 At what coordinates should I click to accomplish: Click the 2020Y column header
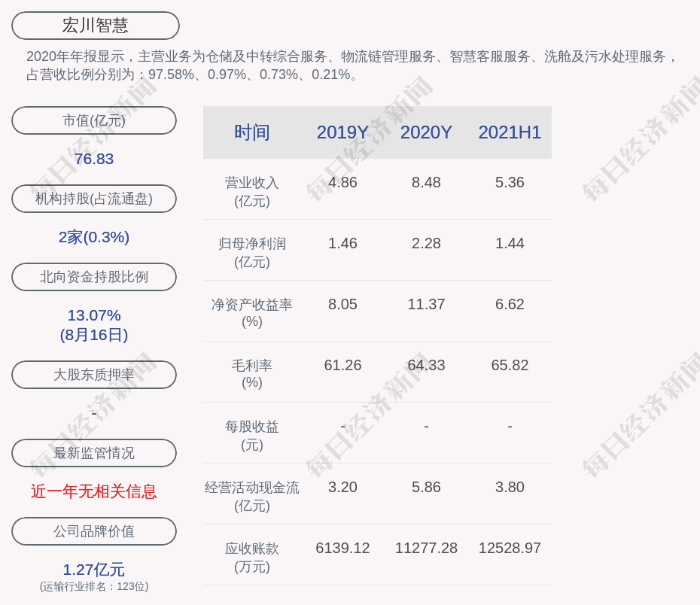pyautogui.click(x=426, y=132)
